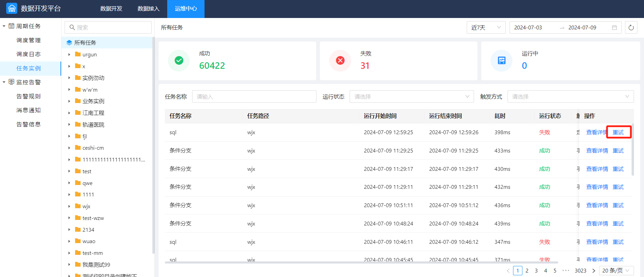Viewport: 644px width, 277px height.
Task: Click the green success checkmark icon
Action: point(179,61)
